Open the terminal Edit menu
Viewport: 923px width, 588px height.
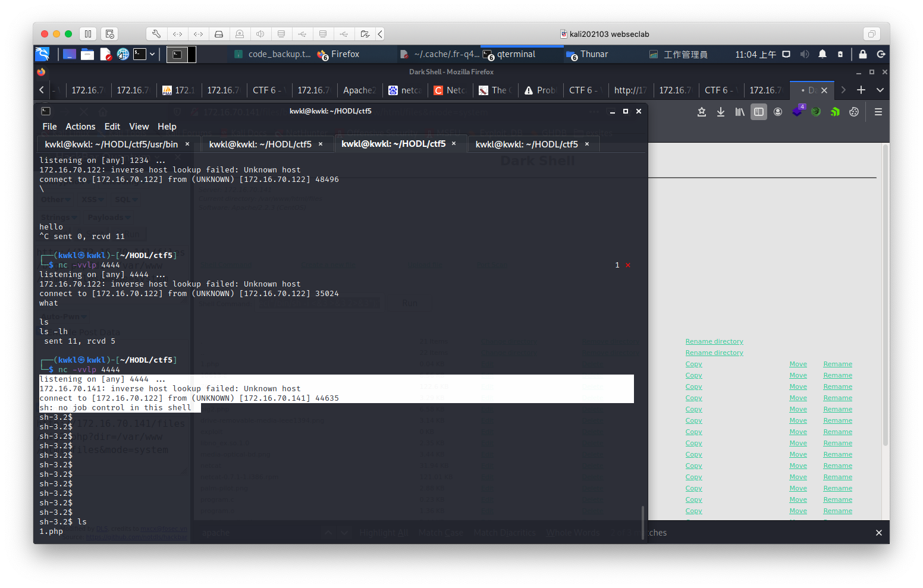point(112,127)
